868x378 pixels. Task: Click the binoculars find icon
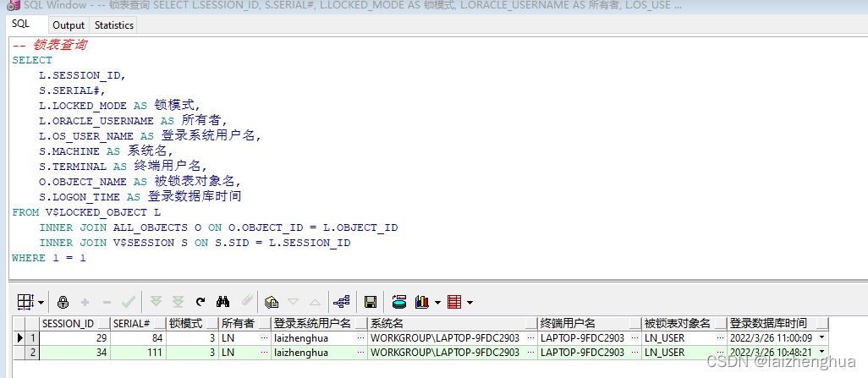point(223,301)
